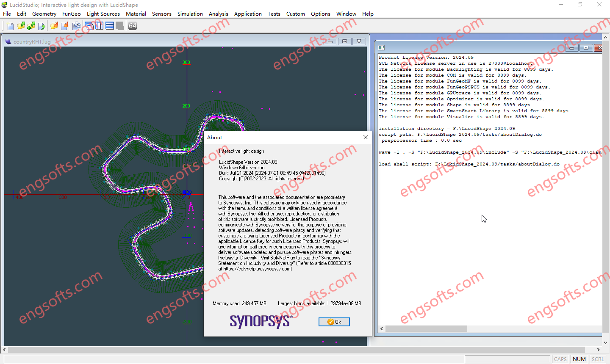Click the 'load shell script' log line
610x364 pixels.
point(469,164)
